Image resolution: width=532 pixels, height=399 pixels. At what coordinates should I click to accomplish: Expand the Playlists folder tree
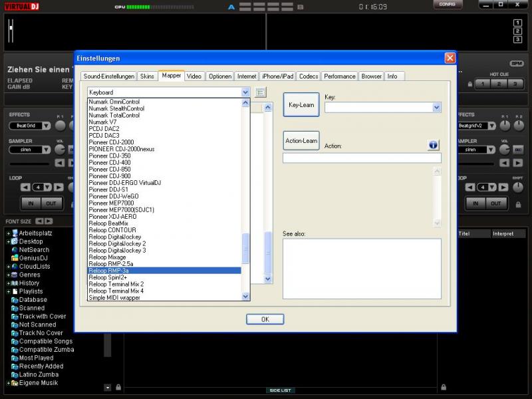click(9, 291)
